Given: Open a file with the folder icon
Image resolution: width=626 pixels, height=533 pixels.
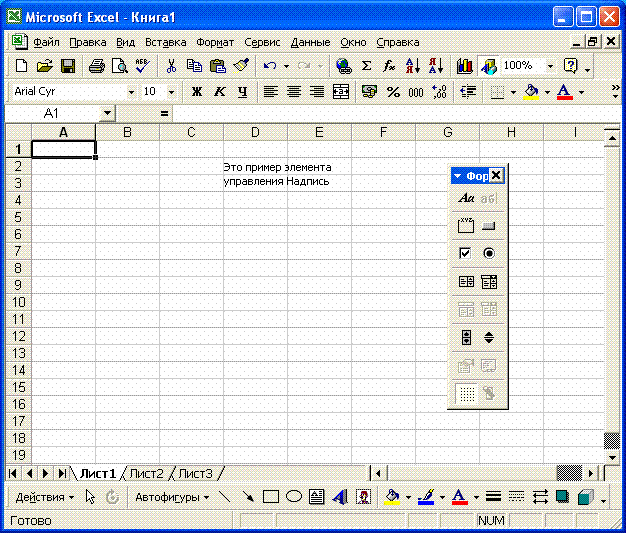Looking at the screenshot, I should [x=44, y=65].
